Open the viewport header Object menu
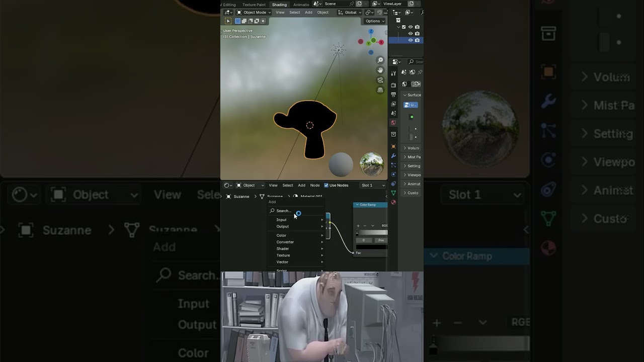The height and width of the screenshot is (362, 644). pyautogui.click(x=323, y=13)
